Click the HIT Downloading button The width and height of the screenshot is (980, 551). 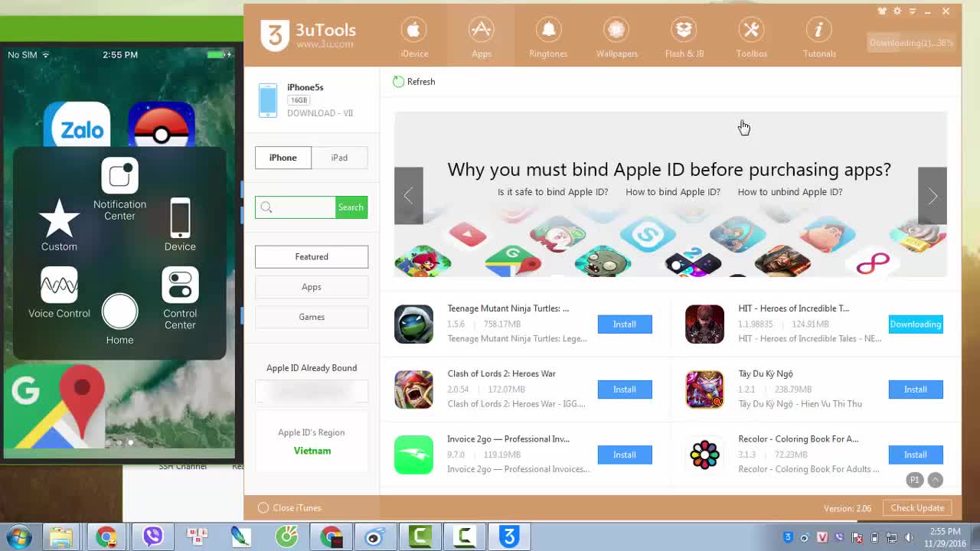(916, 324)
